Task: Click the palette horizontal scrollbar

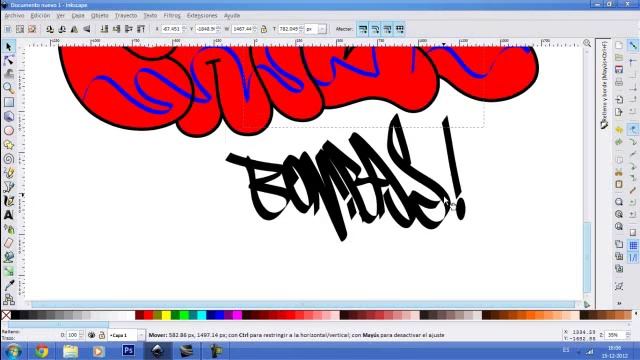Action: [58, 324]
